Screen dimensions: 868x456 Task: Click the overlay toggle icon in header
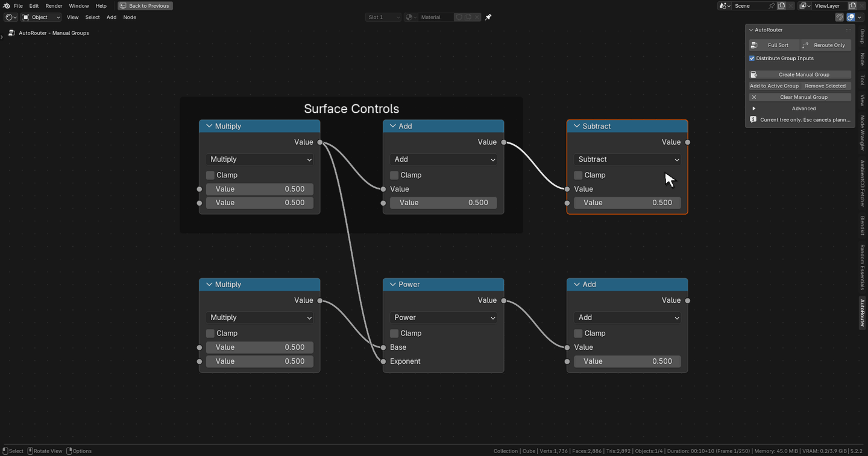851,17
